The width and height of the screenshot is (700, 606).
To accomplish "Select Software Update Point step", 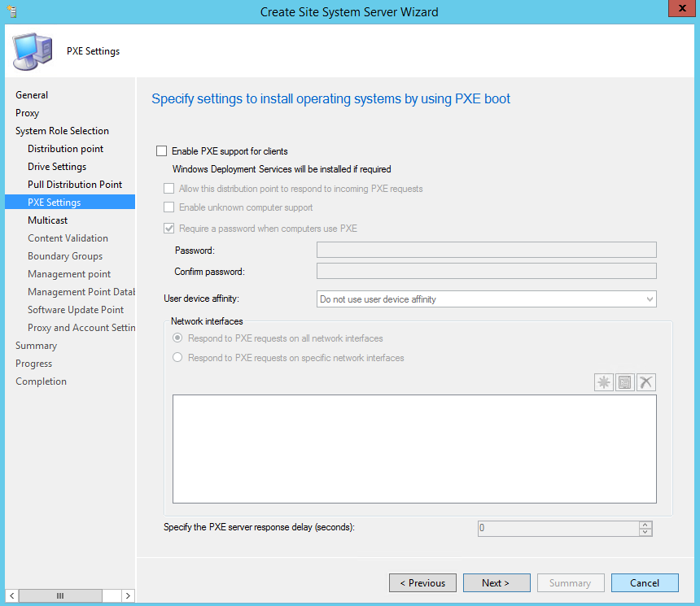I will point(76,310).
